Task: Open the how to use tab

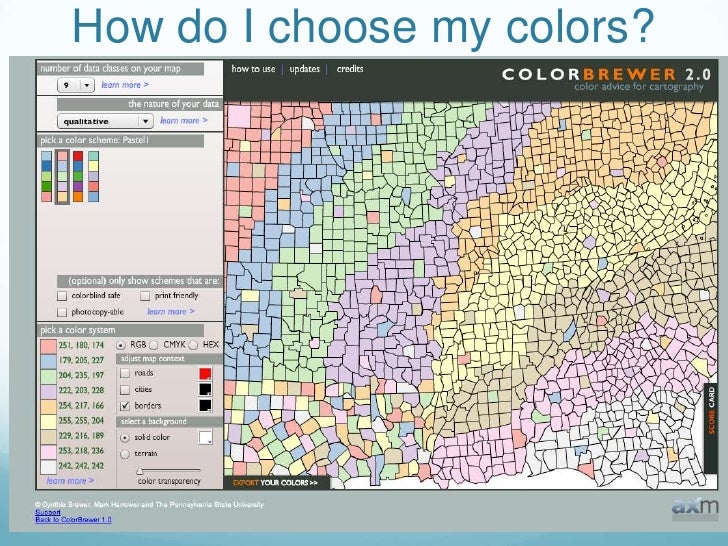Action: click(x=254, y=69)
